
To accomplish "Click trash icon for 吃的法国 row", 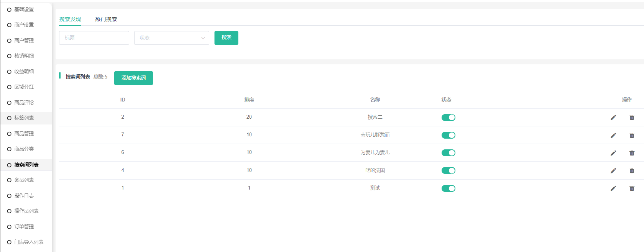I will (632, 171).
